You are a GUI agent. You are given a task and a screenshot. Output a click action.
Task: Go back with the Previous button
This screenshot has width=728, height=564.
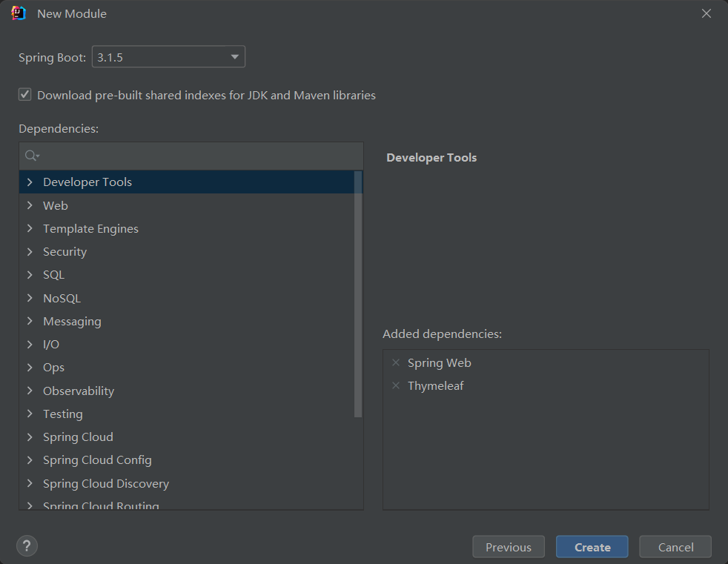[x=509, y=547]
